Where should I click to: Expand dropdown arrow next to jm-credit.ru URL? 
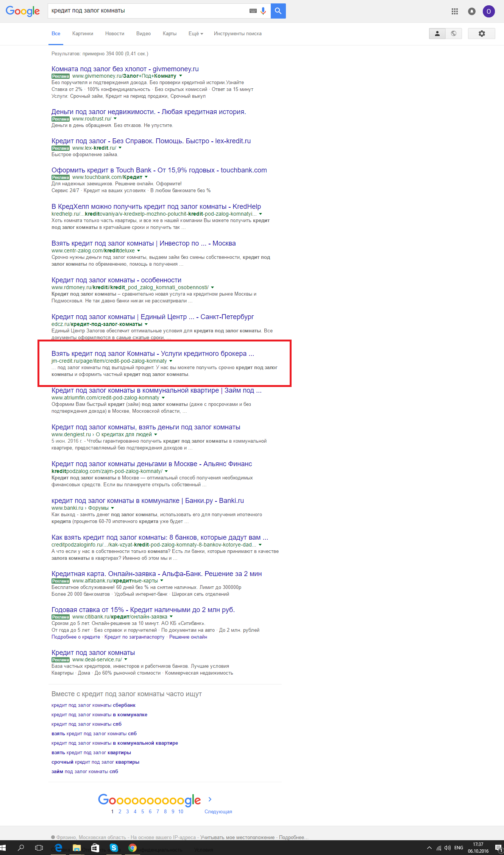pos(171,361)
